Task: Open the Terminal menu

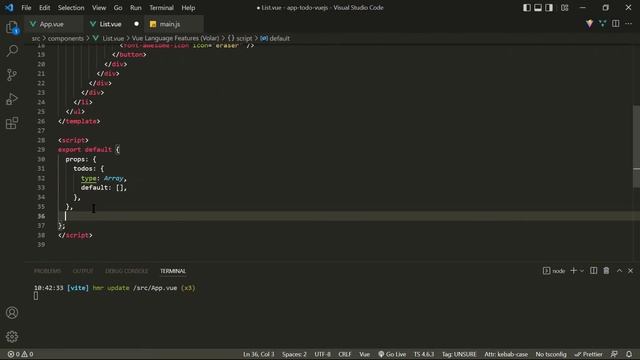Action: (161, 8)
